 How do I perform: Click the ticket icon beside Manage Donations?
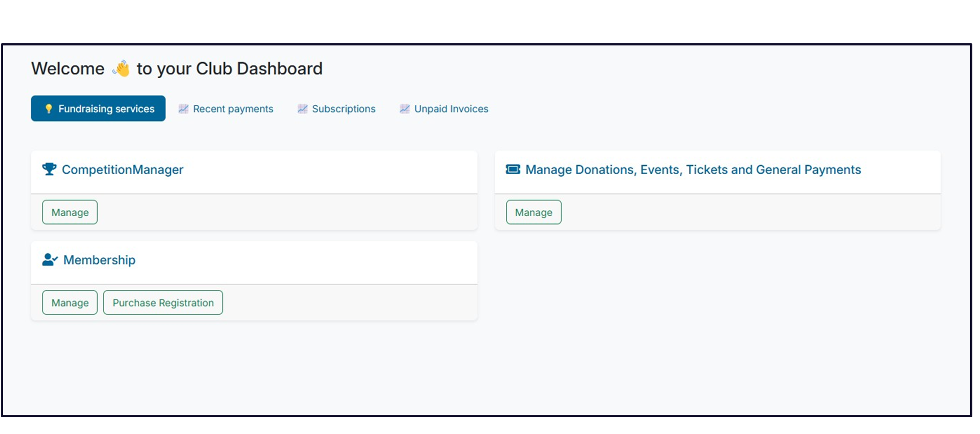[x=514, y=169]
